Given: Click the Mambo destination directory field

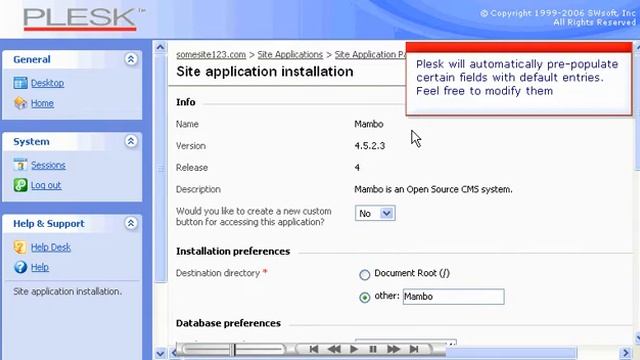Looking at the screenshot, I should click(x=453, y=297).
